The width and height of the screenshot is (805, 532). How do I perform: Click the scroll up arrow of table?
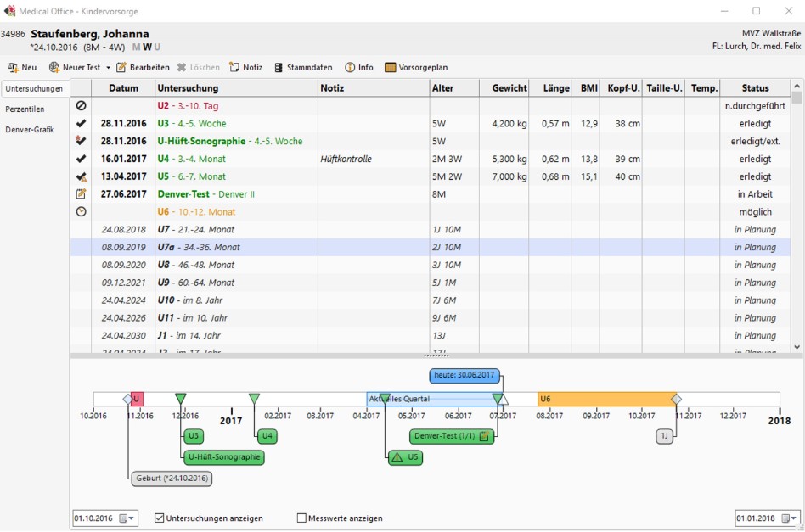(797, 86)
